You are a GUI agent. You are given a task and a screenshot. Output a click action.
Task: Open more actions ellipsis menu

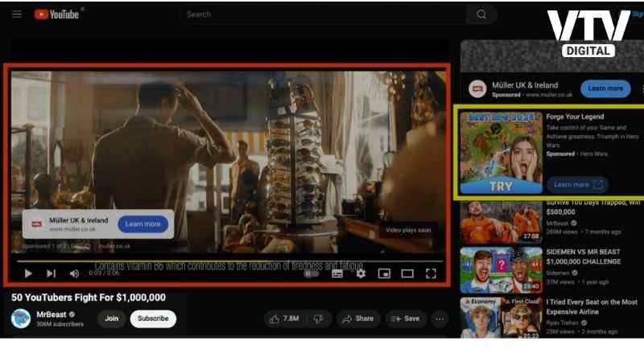(440, 319)
